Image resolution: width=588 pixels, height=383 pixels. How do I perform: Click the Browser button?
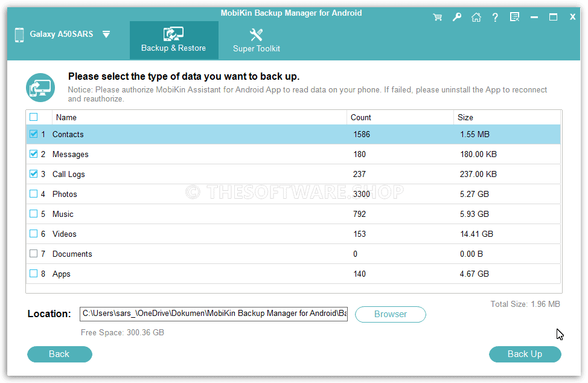[x=391, y=314]
